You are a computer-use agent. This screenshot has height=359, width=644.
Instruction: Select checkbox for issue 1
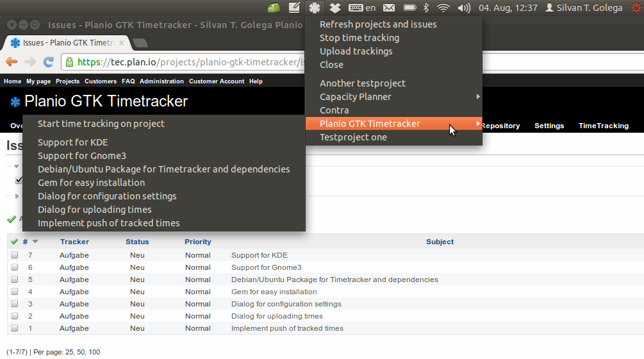coord(15,328)
